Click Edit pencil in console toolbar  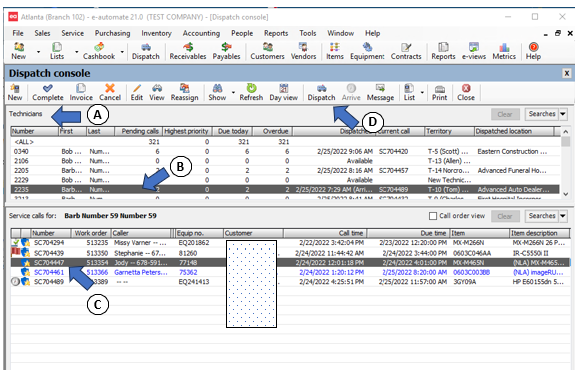[137, 92]
